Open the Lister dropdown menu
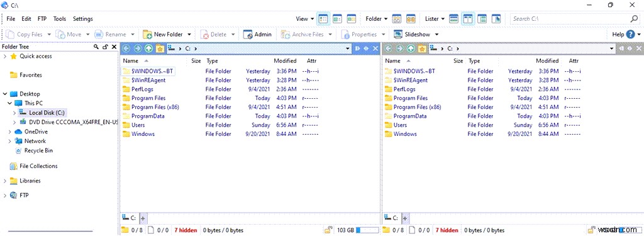 pos(435,18)
